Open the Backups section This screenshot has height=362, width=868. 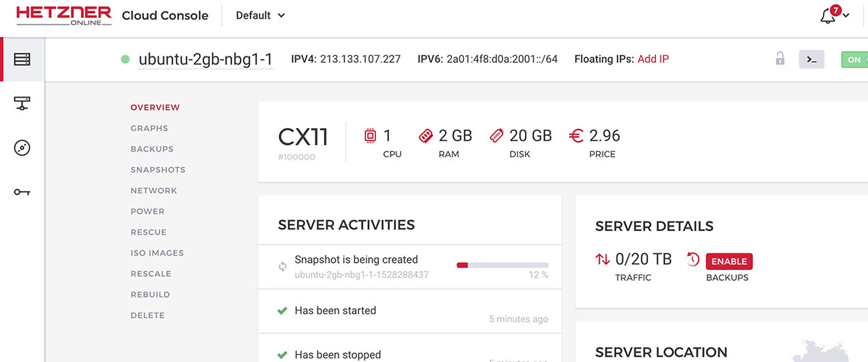point(152,149)
